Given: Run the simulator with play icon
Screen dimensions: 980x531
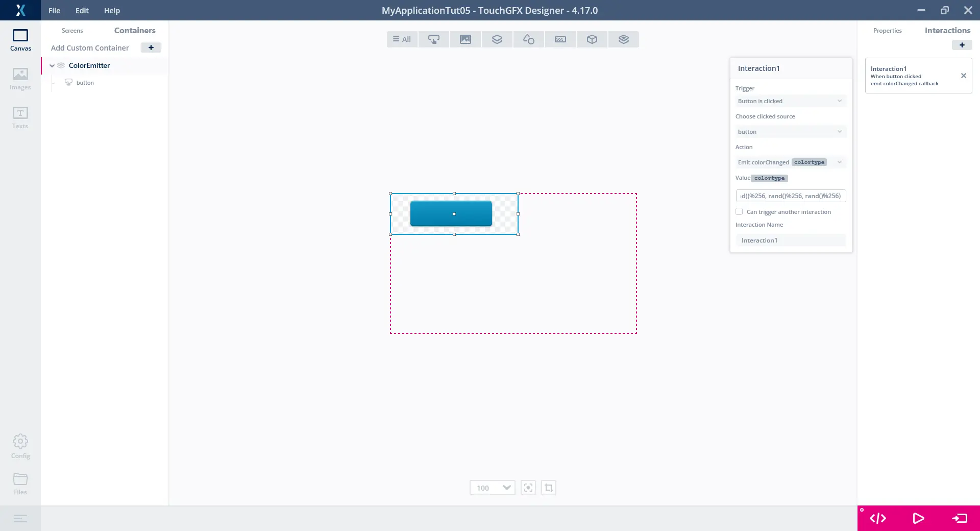Looking at the screenshot, I should (918, 518).
